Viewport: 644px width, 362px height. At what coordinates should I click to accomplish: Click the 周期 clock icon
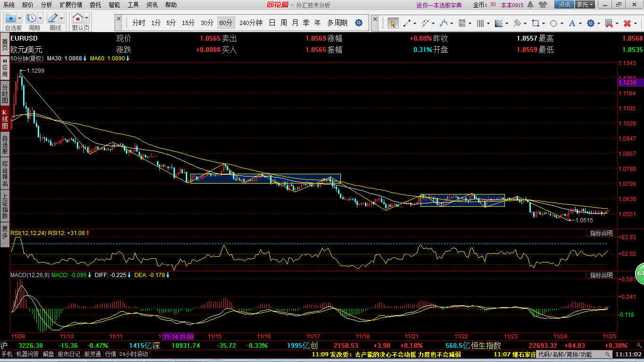32,18
